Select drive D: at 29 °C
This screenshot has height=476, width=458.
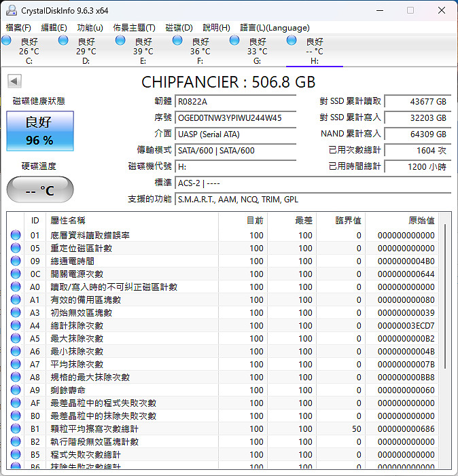(86, 51)
